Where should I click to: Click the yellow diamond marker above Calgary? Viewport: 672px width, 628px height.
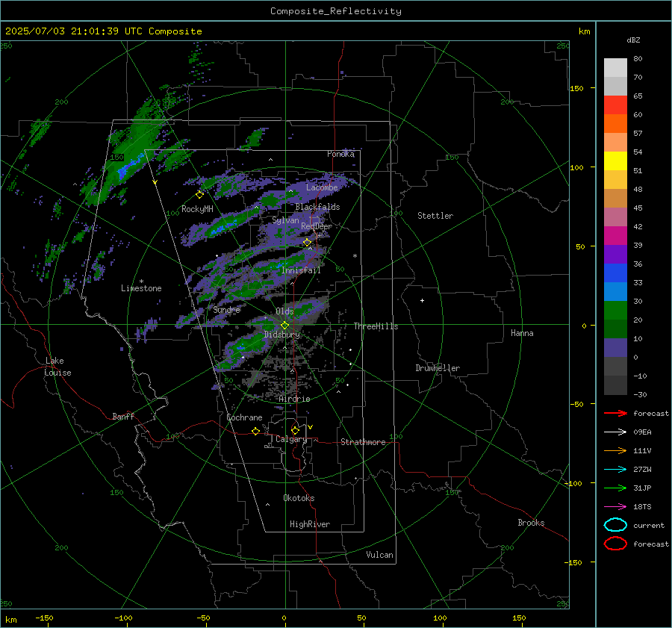tap(295, 430)
